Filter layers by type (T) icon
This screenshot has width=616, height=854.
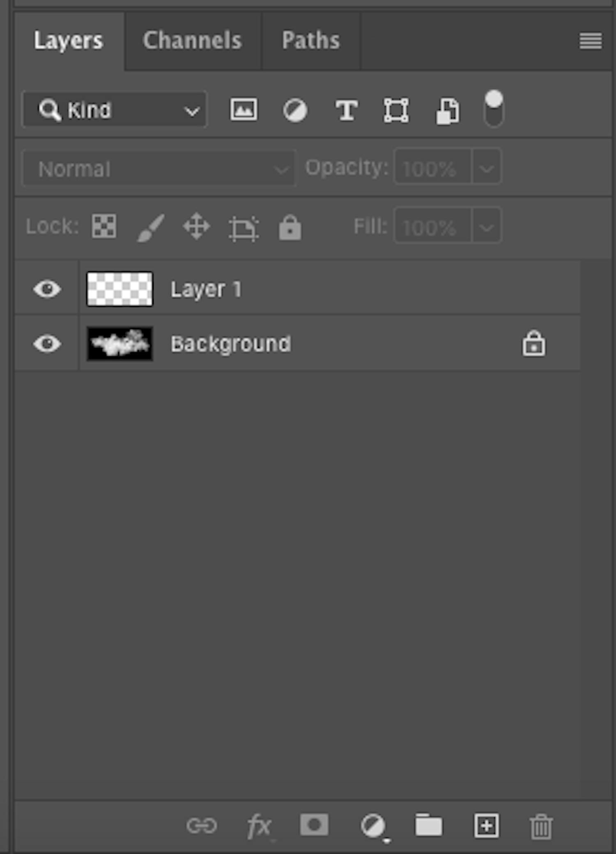[x=346, y=111]
